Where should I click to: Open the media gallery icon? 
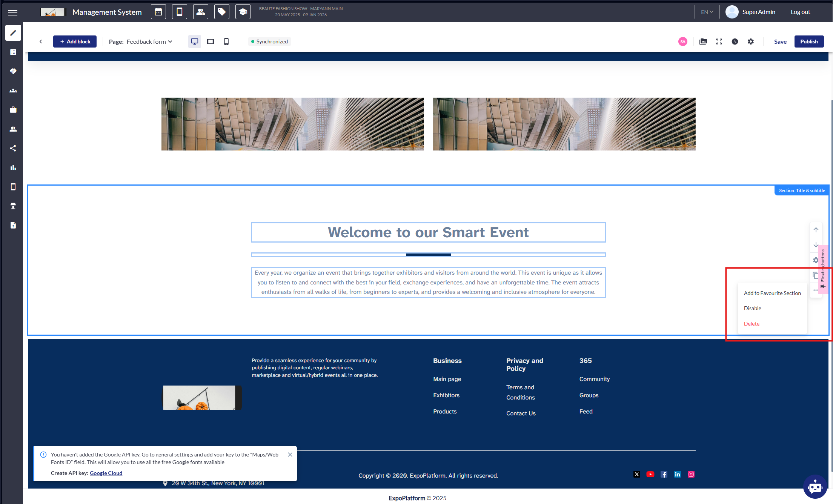point(703,41)
